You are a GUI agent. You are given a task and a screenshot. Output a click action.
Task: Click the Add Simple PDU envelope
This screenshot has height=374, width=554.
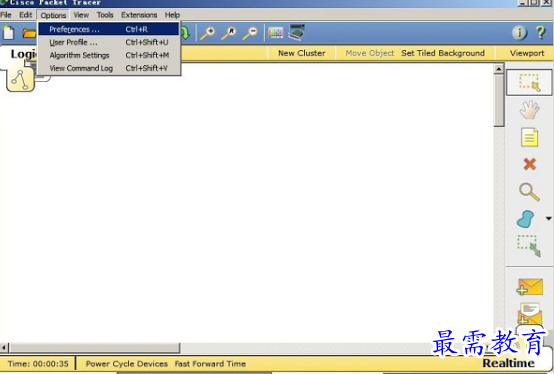pos(529,286)
